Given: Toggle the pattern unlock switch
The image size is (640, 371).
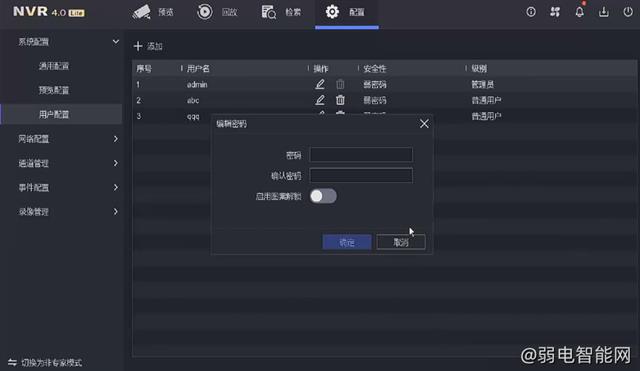Looking at the screenshot, I should 323,196.
